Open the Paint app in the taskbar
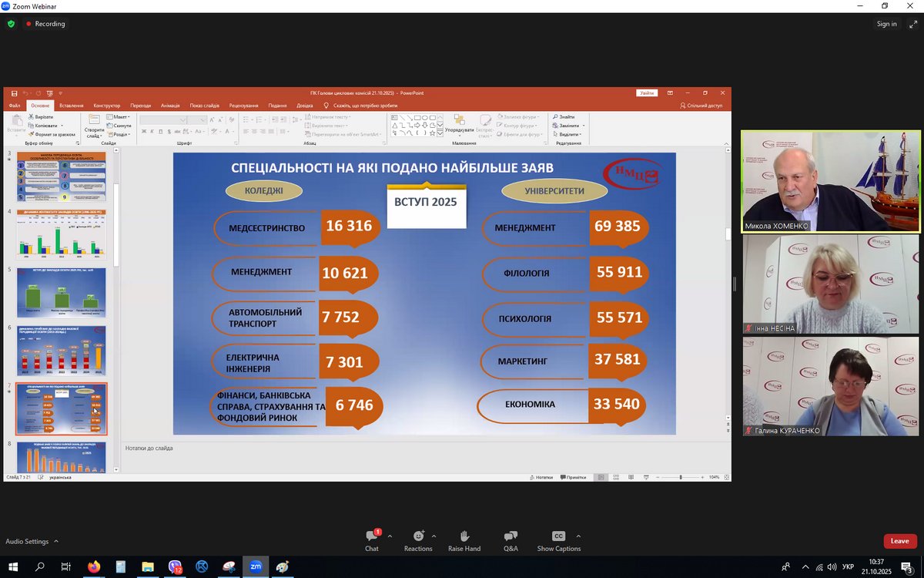The width and height of the screenshot is (924, 578). point(283,567)
